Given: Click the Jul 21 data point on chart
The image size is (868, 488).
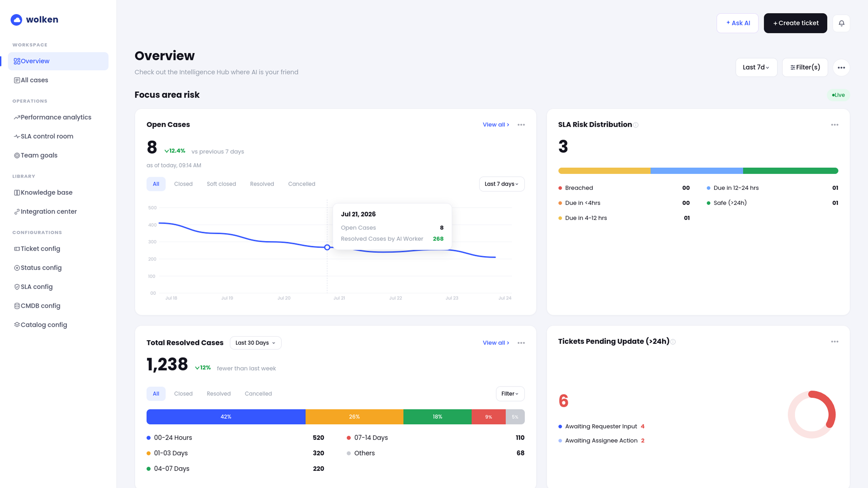Looking at the screenshot, I should (327, 248).
